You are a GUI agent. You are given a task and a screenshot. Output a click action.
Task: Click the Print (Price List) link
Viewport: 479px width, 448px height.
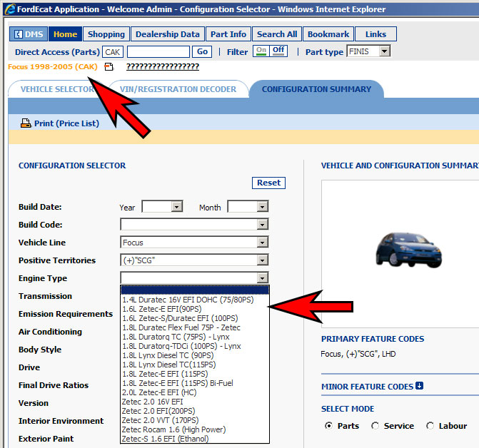click(66, 123)
